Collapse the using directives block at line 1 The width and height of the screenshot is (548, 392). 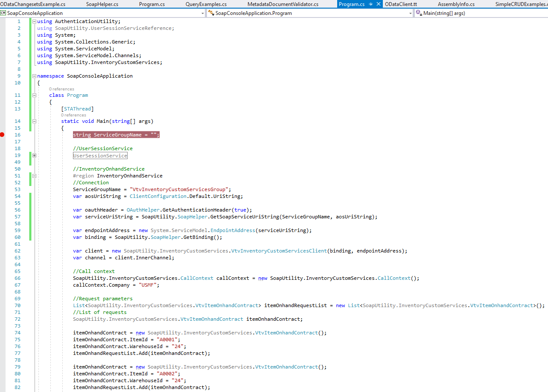(34, 21)
